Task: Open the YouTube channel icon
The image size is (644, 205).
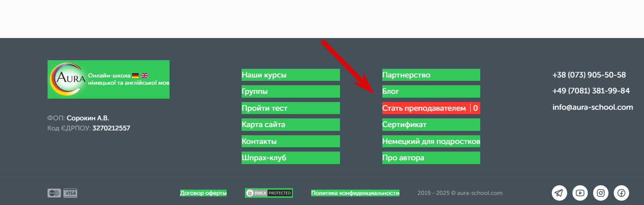Action: (x=580, y=193)
